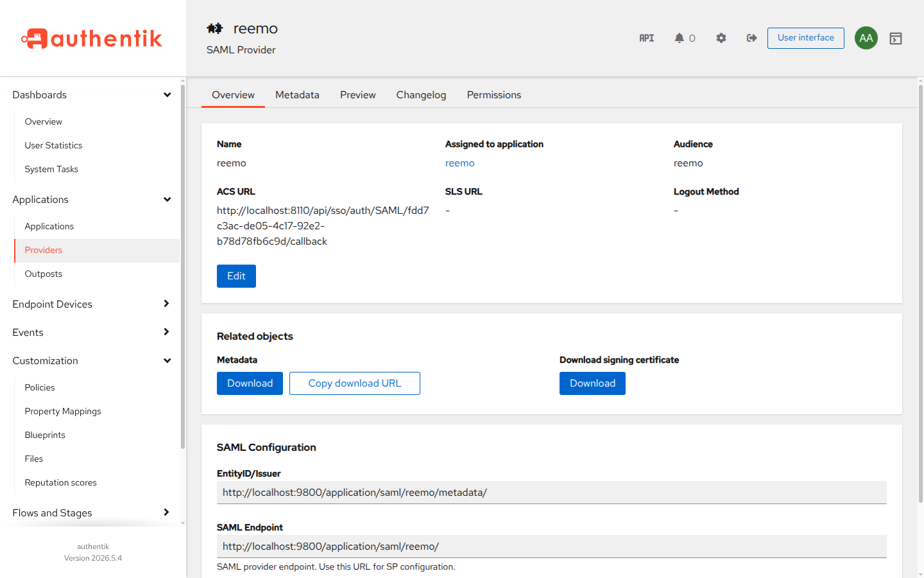Screen dimensions: 924x578
Task: Click the User interface button
Action: (x=806, y=38)
